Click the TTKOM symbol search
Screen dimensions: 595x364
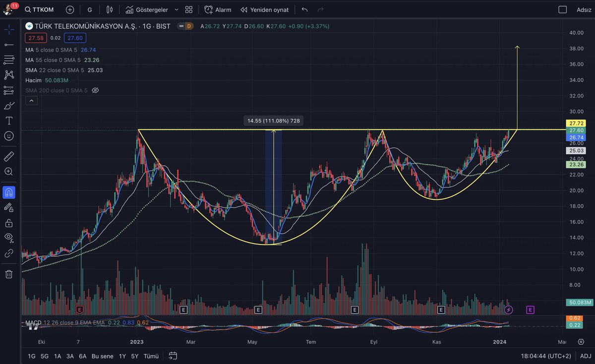(40, 9)
